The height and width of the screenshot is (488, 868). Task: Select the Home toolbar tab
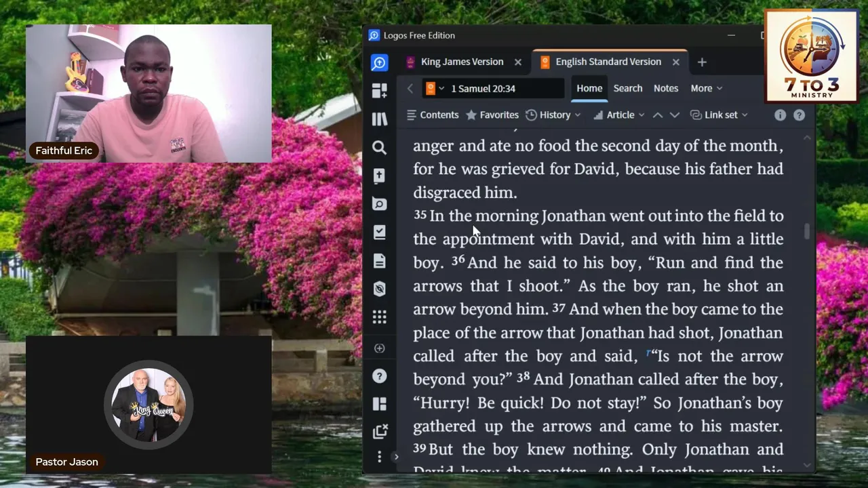(589, 89)
